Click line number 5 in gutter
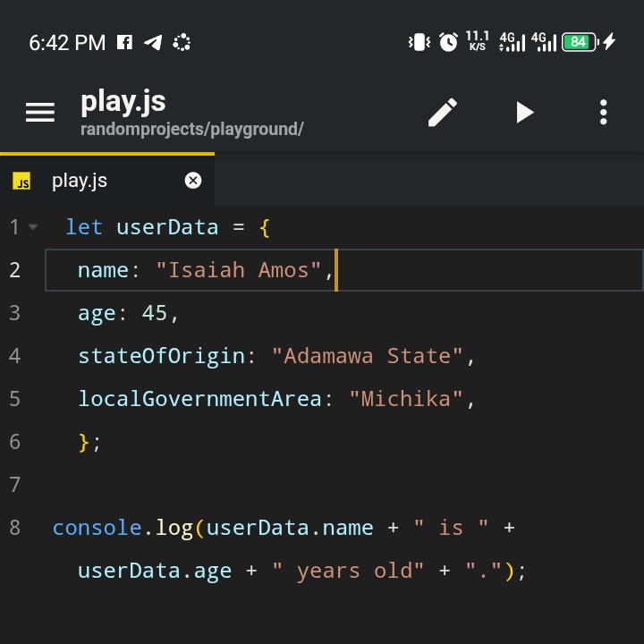This screenshot has width=644, height=644. tap(15, 399)
